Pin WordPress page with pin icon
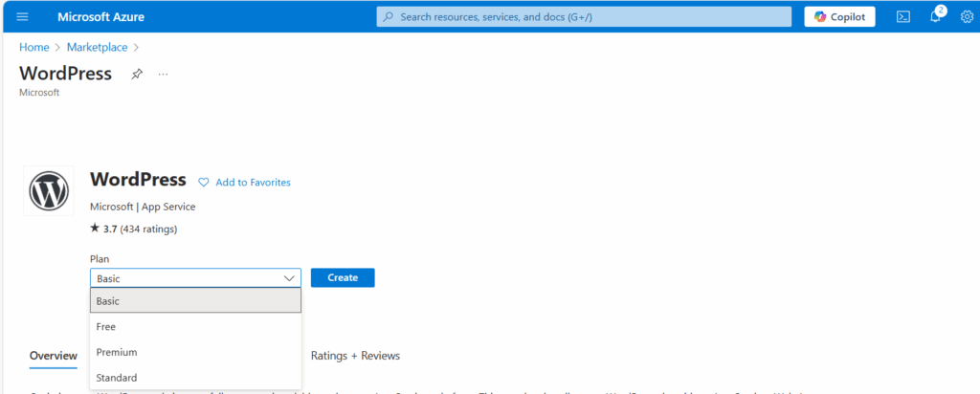Image resolution: width=980 pixels, height=394 pixels. click(137, 75)
